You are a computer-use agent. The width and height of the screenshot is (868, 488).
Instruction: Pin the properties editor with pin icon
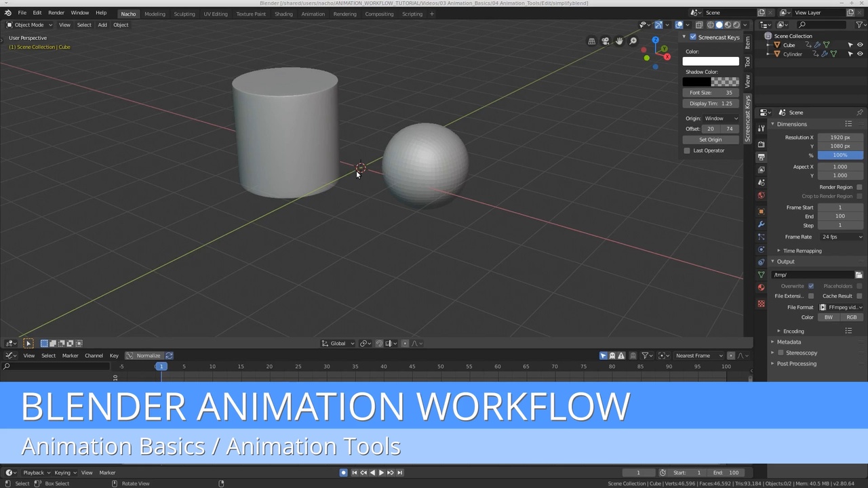coord(859,113)
